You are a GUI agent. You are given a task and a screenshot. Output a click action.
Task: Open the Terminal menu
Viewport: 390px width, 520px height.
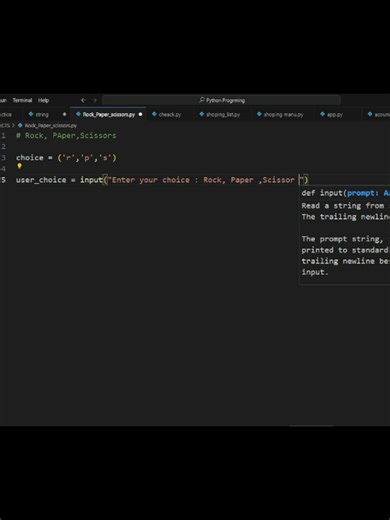pos(22,100)
